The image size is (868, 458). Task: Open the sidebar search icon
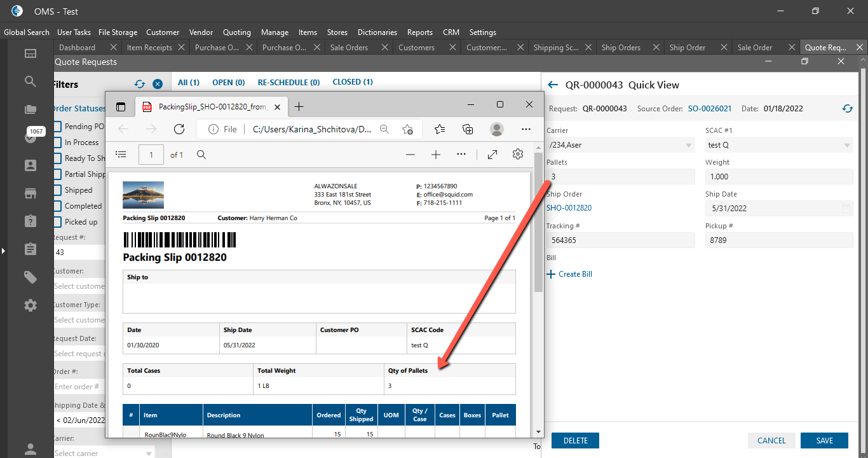click(31, 81)
